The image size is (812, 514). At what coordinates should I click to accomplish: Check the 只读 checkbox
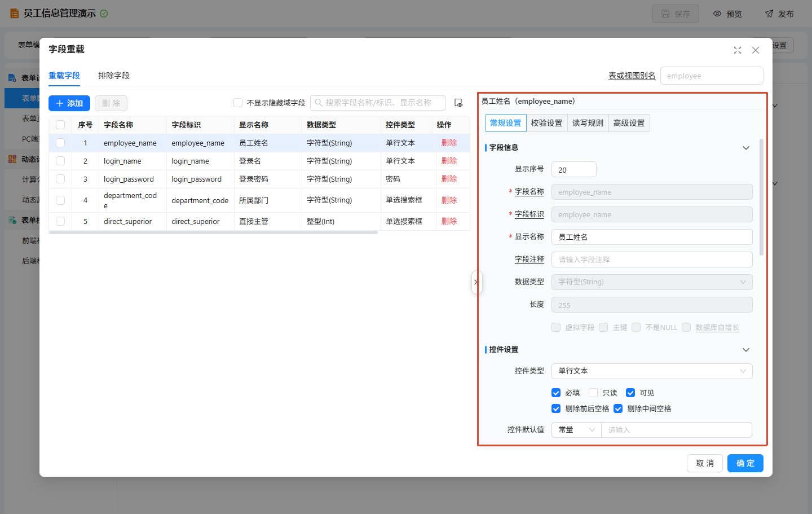click(x=593, y=393)
